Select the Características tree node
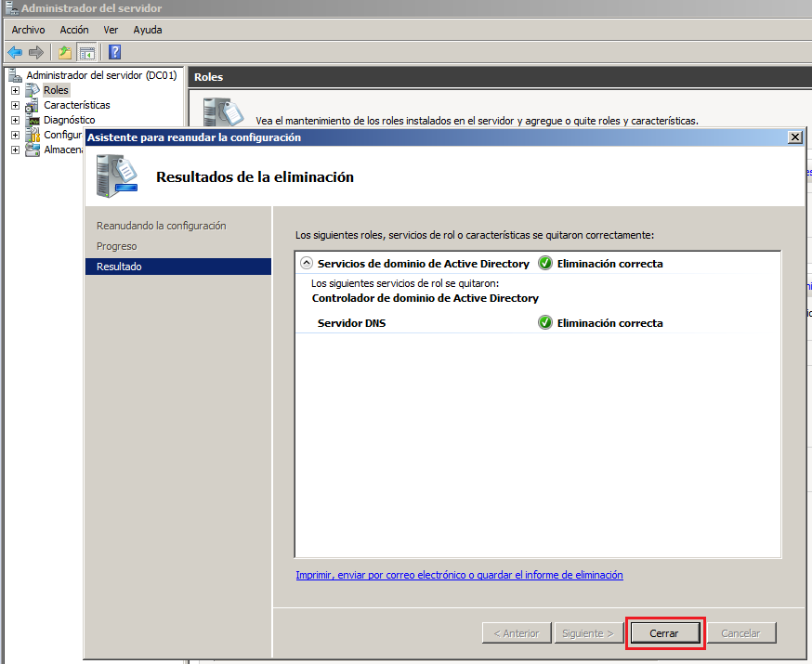Viewport: 812px width, 664px height. click(x=76, y=105)
